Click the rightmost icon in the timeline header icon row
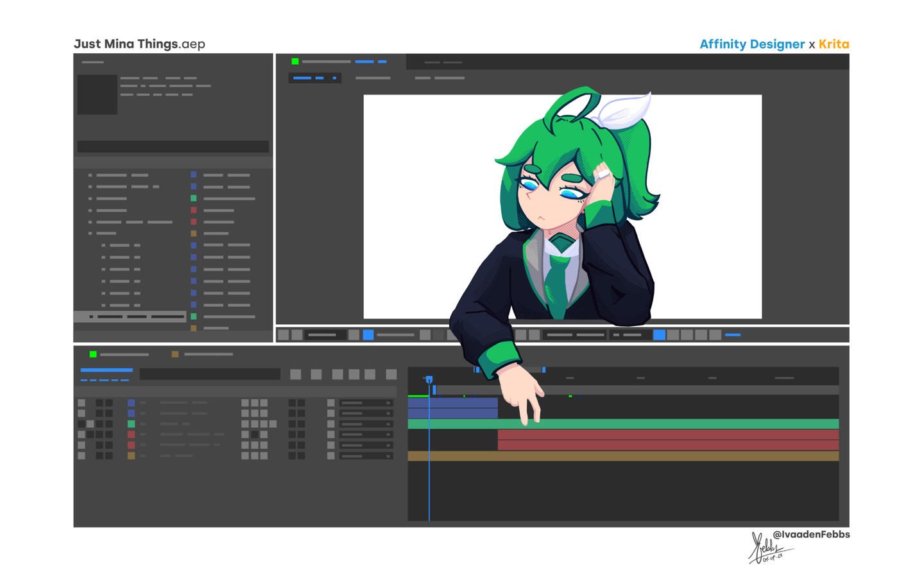The height and width of the screenshot is (579, 924). tap(391, 374)
